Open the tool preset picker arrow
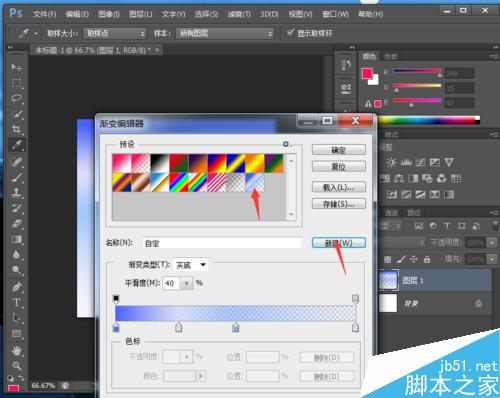The image size is (500, 398). point(35,33)
